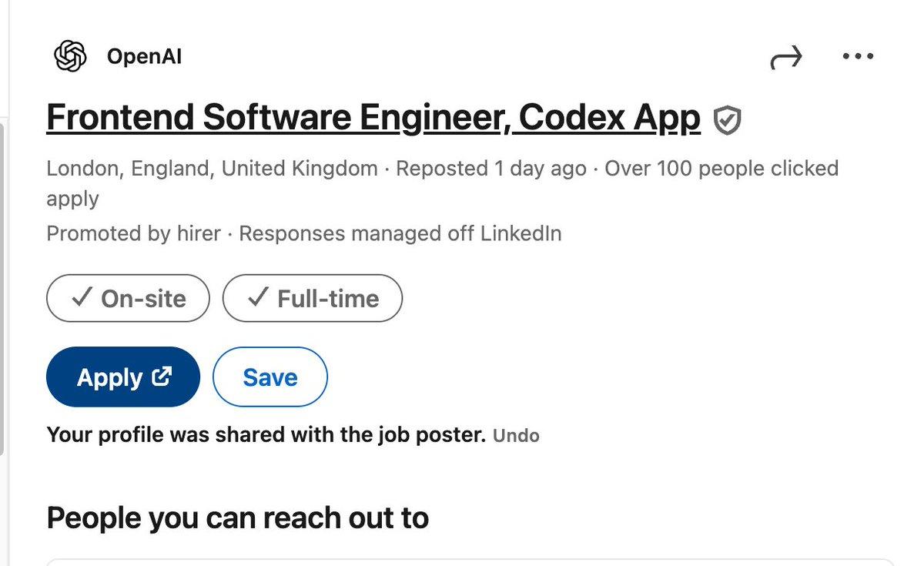Open the Frontend Software Engineer, Codex App title
Viewport: 924px width, 566px height.
point(373,118)
